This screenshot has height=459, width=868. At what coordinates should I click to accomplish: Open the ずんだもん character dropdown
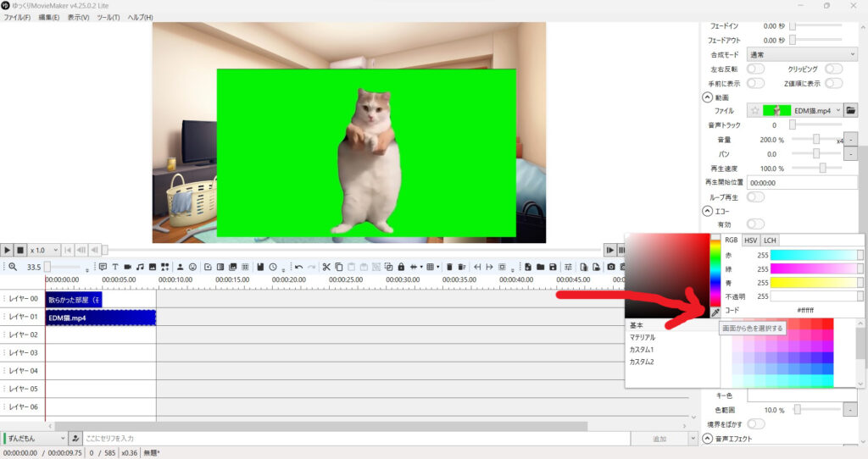34,438
